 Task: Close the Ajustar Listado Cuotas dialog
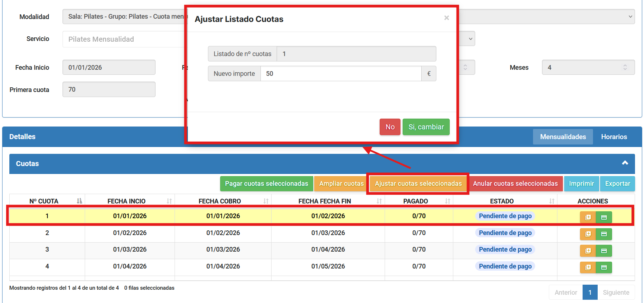pyautogui.click(x=446, y=18)
